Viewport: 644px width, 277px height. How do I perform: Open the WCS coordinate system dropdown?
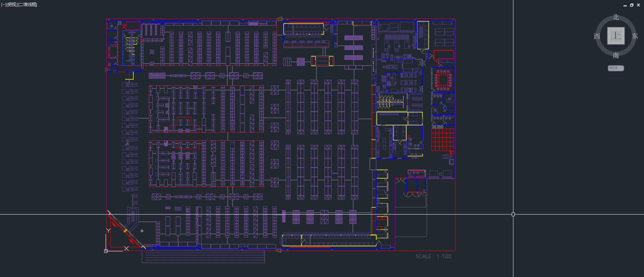click(x=616, y=68)
